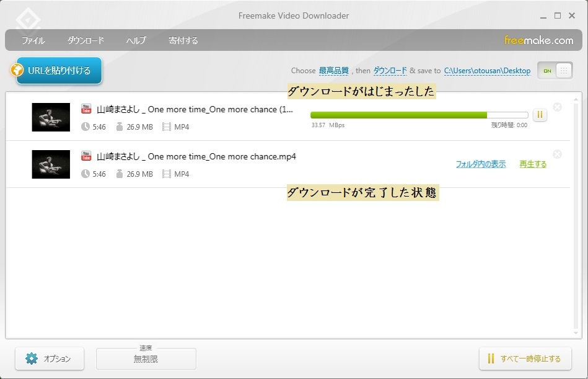This screenshot has width=588, height=379.
Task: Open the ファイル menu
Action: tap(33, 40)
